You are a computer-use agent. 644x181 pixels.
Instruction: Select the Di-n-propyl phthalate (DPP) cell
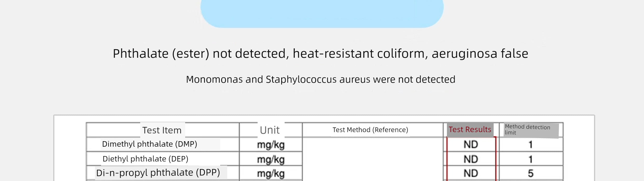(158, 173)
